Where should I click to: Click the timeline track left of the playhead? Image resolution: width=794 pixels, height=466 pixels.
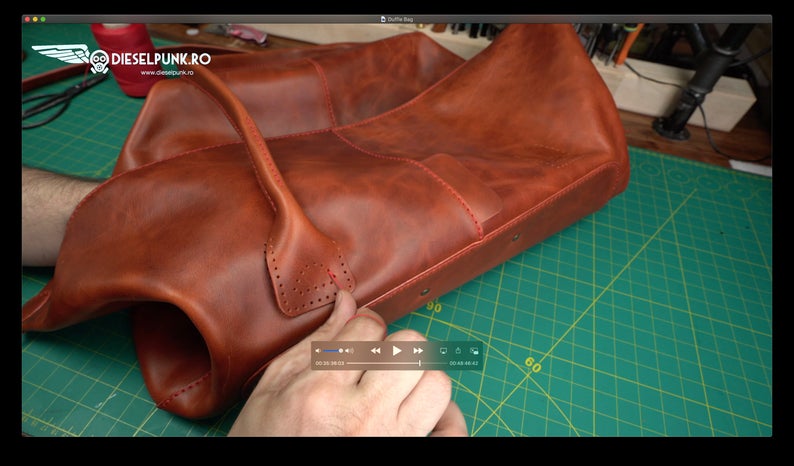coord(380,363)
